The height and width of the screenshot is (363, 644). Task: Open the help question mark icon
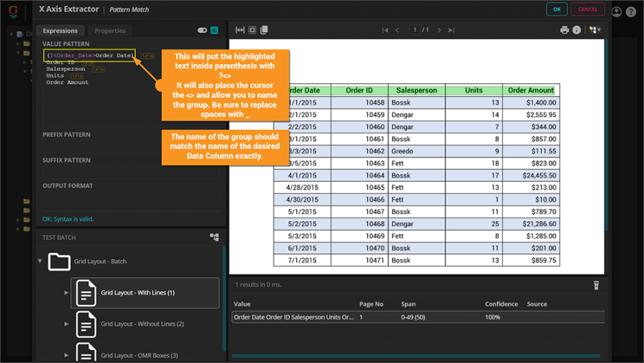(630, 11)
